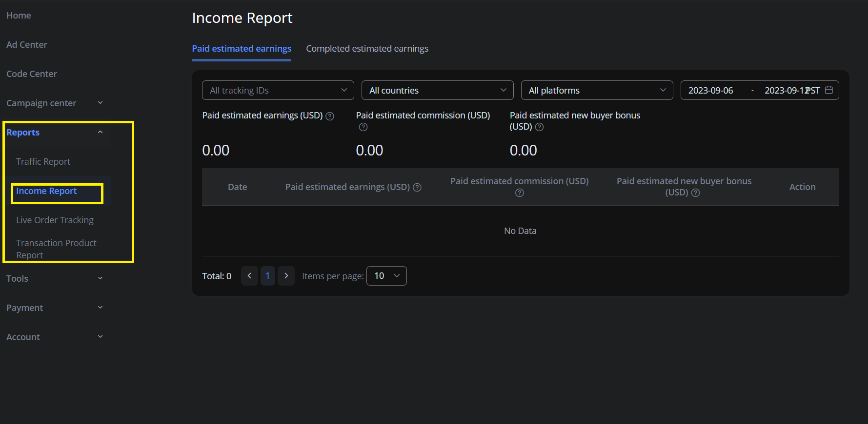Image resolution: width=868 pixels, height=424 pixels.
Task: Go to next page arrow
Action: coord(286,276)
